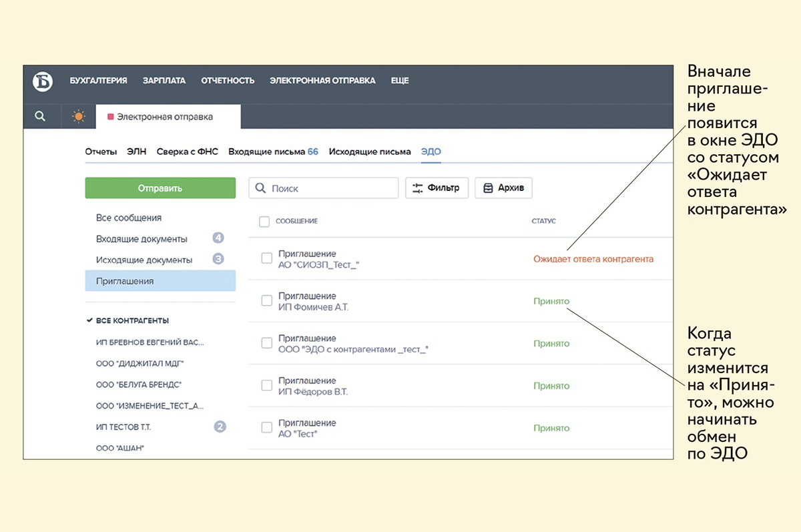Click the badge 3 next to Исходящие документы

click(218, 259)
